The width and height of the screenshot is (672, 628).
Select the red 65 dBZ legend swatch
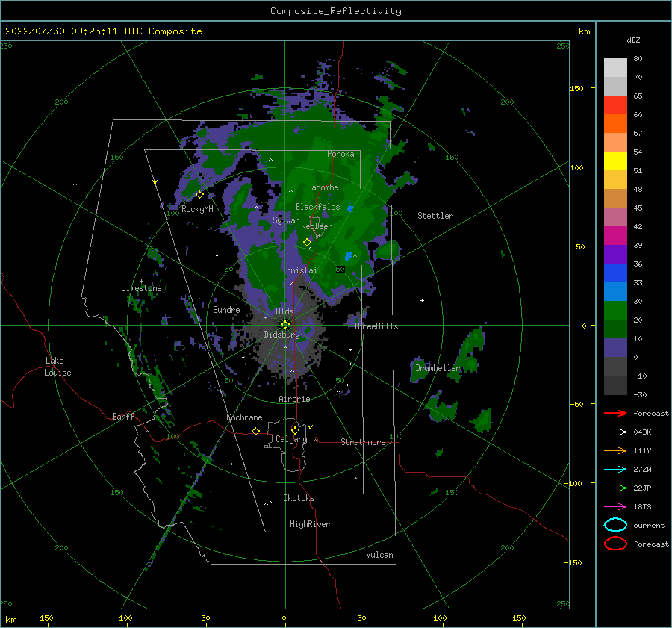coord(615,105)
